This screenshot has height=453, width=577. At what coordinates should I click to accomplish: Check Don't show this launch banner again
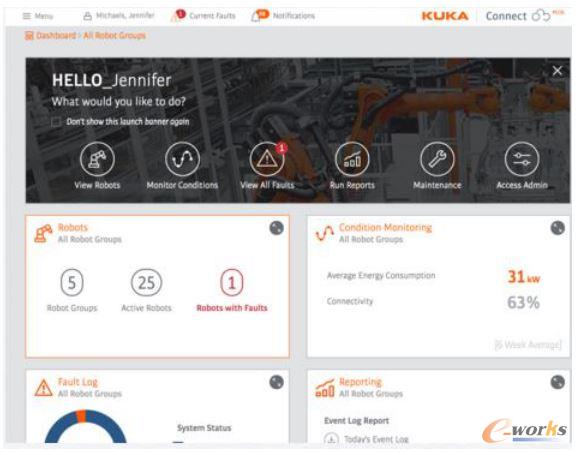tap(56, 122)
